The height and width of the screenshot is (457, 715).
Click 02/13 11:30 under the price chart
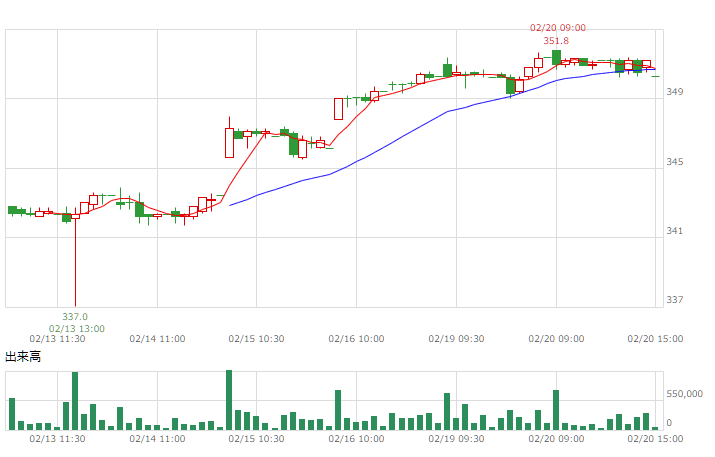click(57, 339)
